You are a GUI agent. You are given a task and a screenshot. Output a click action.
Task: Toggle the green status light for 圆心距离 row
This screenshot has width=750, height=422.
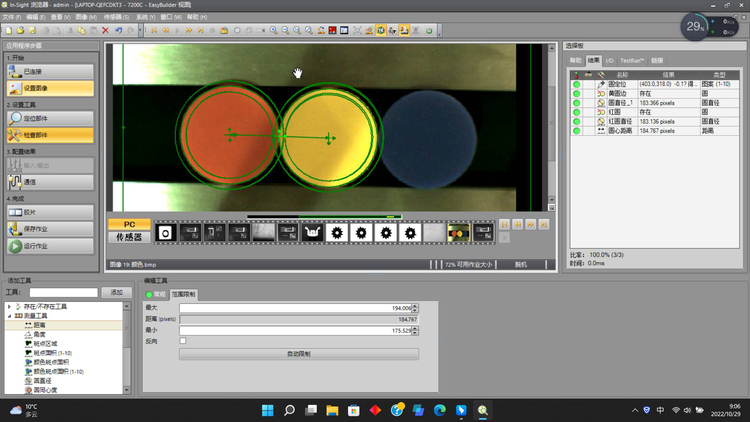pos(577,131)
